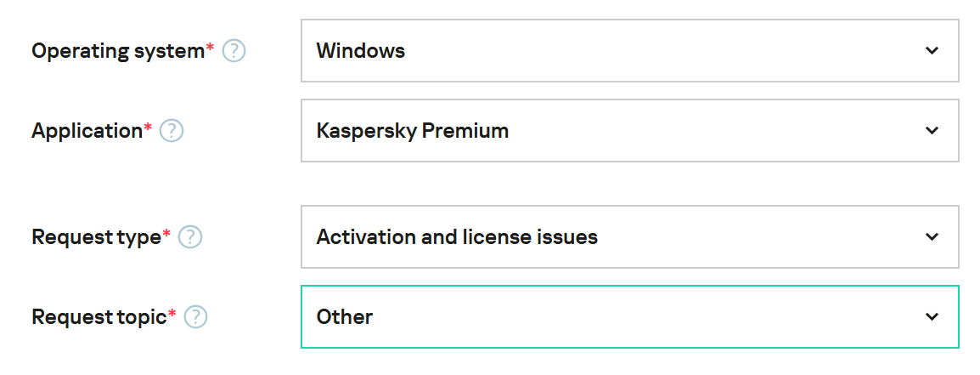980x375 pixels.
Task: Click the selected value Other
Action: pyautogui.click(x=344, y=317)
